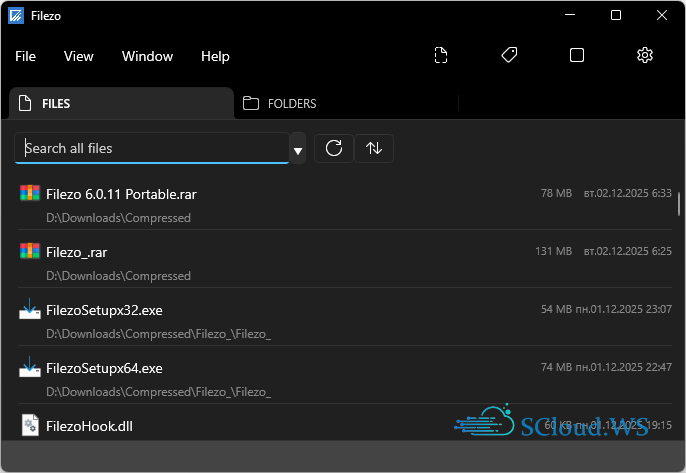Image resolution: width=686 pixels, height=473 pixels.
Task: Open the Help menu
Action: [215, 56]
